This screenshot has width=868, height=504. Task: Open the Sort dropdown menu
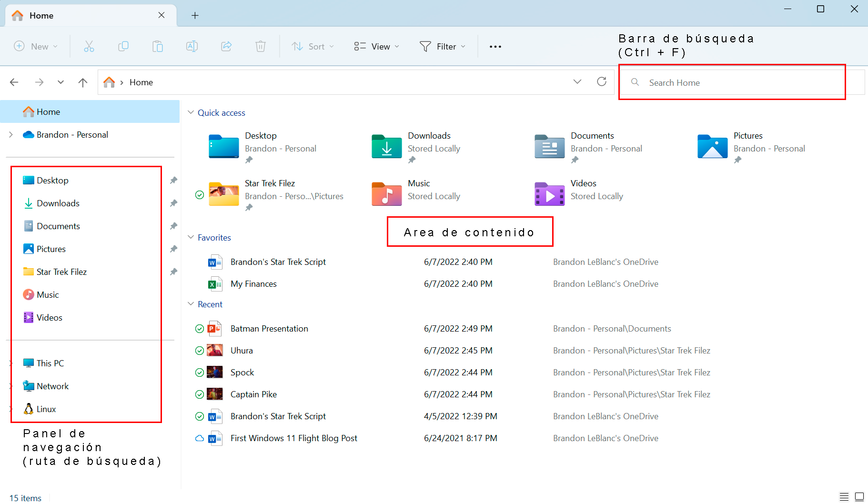pos(313,46)
